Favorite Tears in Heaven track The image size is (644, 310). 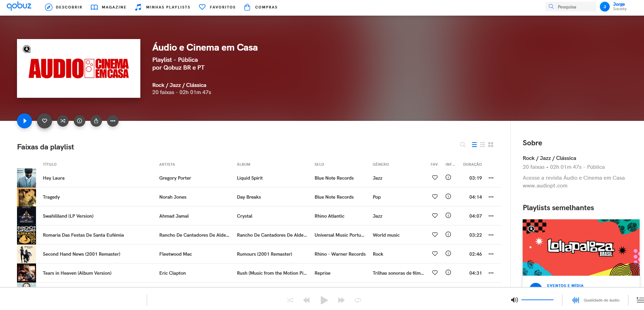(x=435, y=273)
